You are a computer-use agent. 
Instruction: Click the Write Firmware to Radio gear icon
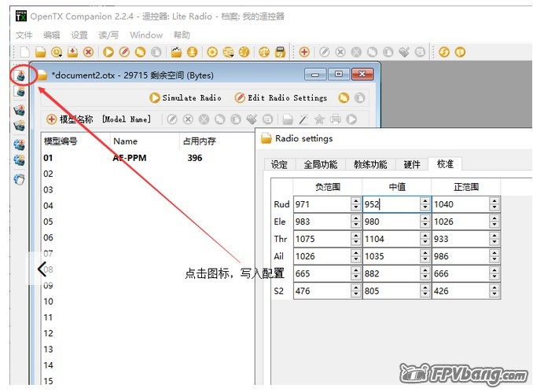(20, 145)
